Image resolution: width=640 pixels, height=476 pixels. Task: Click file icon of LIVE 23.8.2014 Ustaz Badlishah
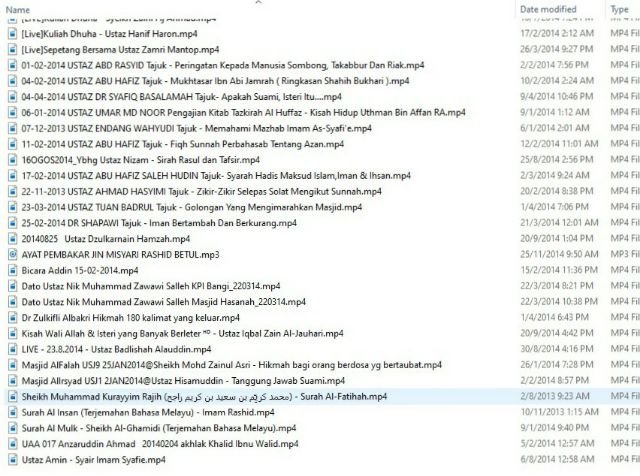tap(11, 350)
